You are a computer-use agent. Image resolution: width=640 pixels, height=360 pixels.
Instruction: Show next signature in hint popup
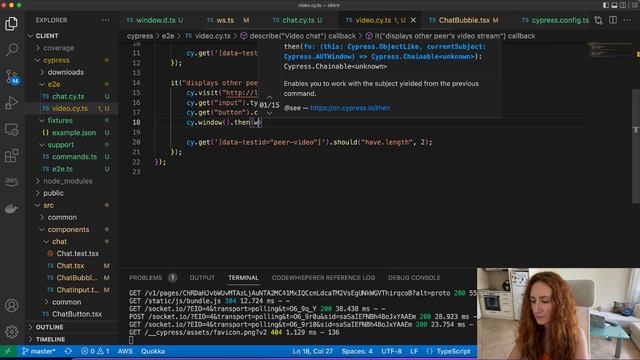coord(269,113)
